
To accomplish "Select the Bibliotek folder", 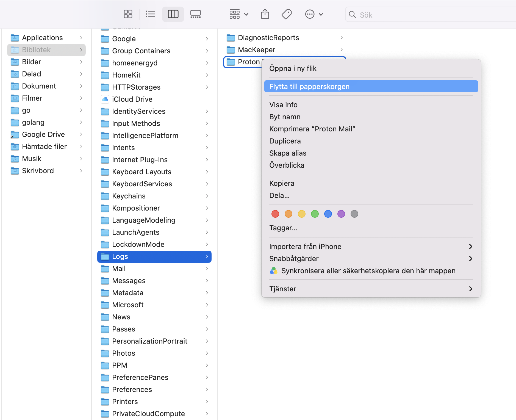I will coord(46,50).
